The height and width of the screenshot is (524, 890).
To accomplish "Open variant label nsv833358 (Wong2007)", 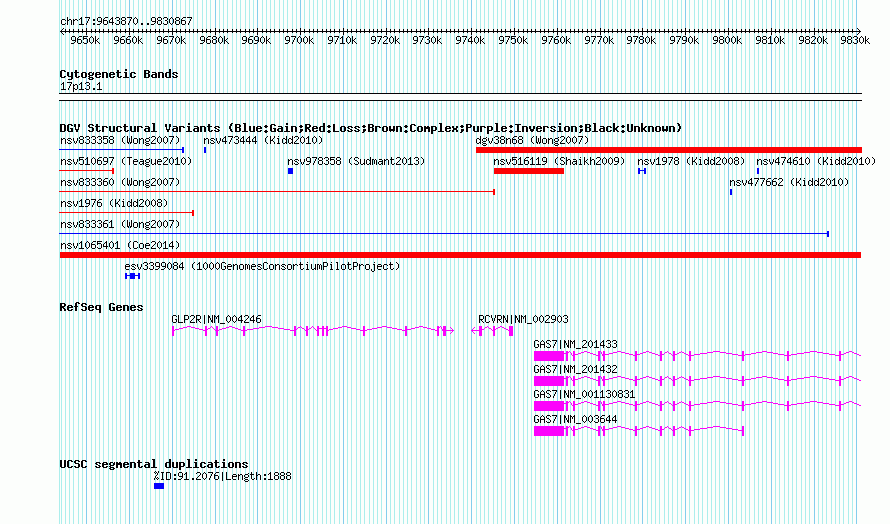I will 120,140.
